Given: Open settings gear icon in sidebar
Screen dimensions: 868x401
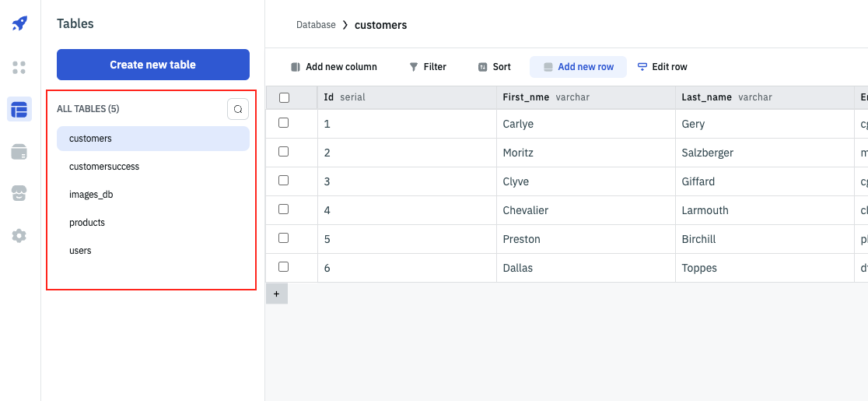Looking at the screenshot, I should [x=19, y=235].
